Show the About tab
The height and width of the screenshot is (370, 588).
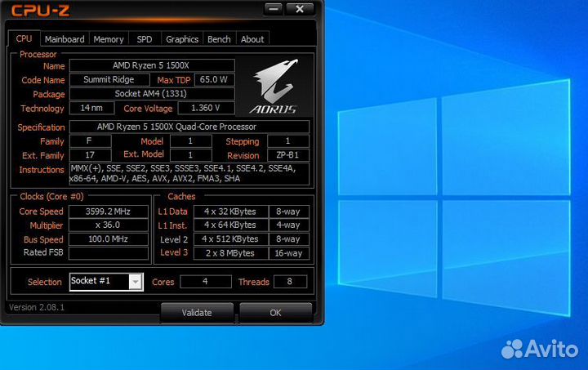coord(252,39)
